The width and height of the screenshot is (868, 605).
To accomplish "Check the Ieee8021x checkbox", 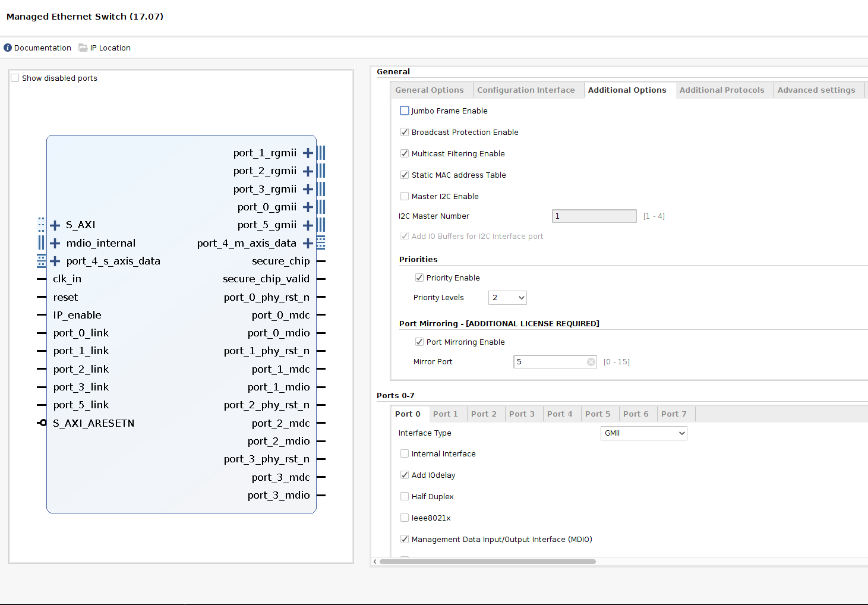I will [x=405, y=518].
